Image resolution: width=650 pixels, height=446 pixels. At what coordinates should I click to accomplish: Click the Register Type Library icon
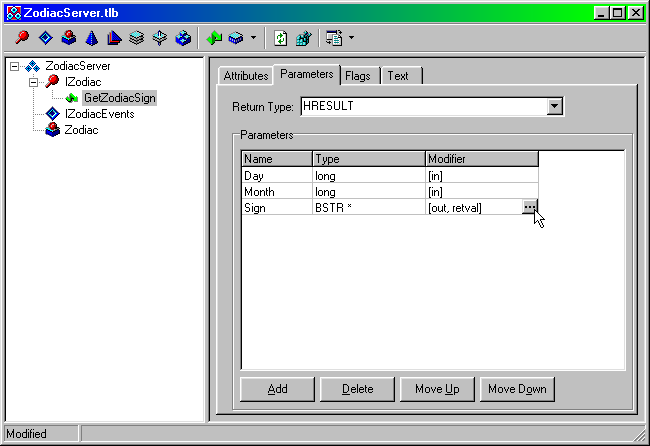tap(303, 39)
